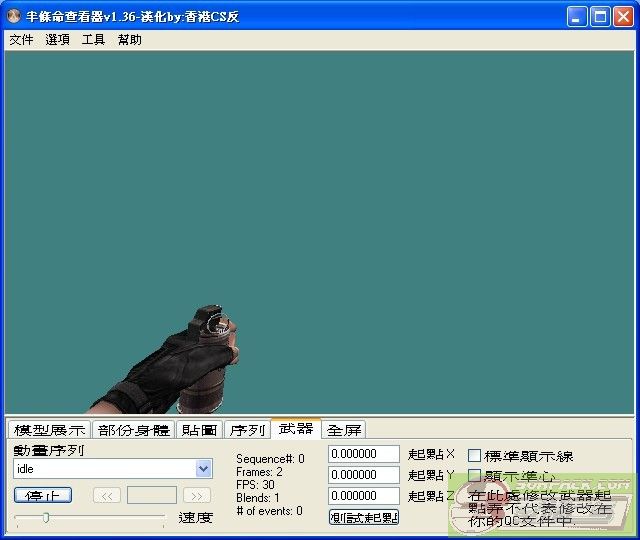Click the 'Sequence#: 0' text
Viewport: 640px width, 540px height.
(270, 459)
